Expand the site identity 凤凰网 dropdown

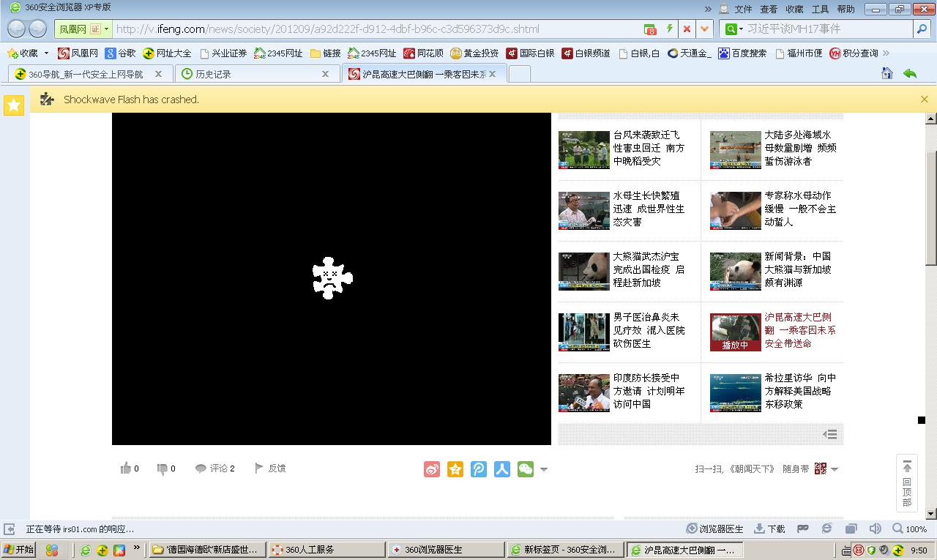coord(107,29)
